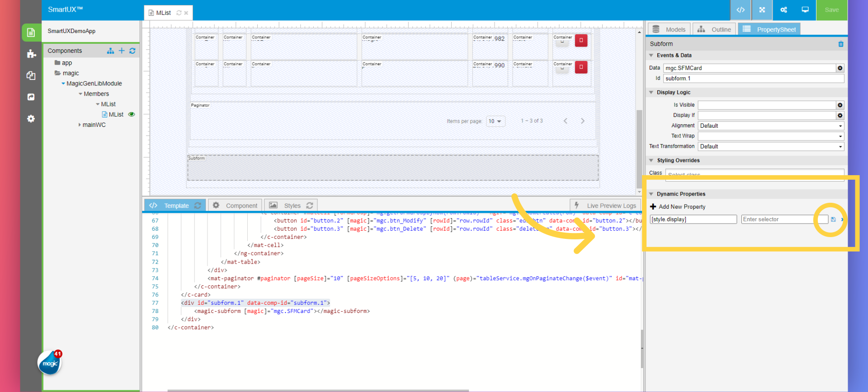Open the MList file in the tree
Image resolution: width=868 pixels, height=392 pixels.
(113, 115)
